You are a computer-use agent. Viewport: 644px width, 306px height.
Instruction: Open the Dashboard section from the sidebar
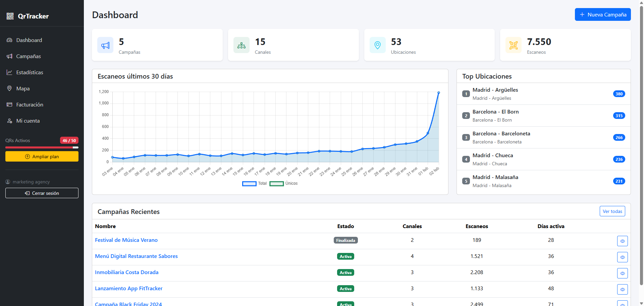tap(29, 40)
